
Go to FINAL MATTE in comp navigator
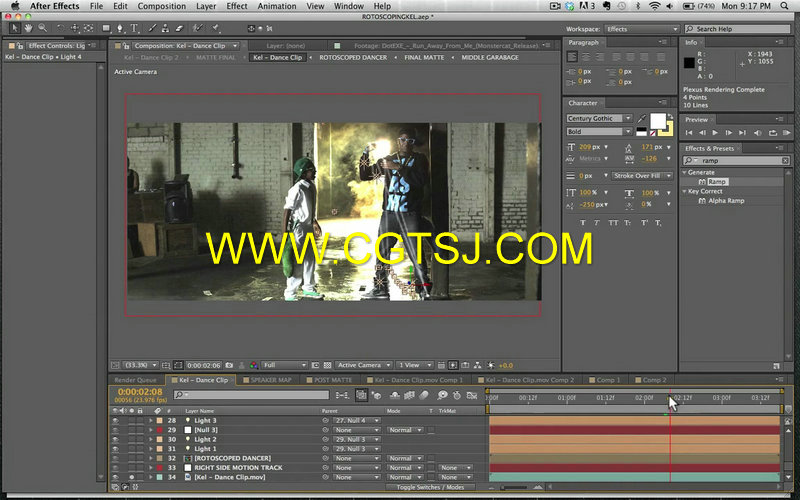point(424,58)
